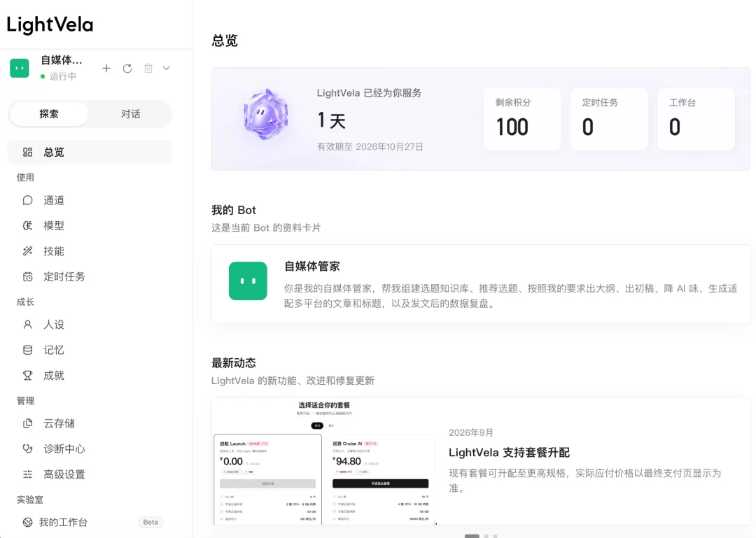Click the 自媒体管家 bot card avatar
Image resolution: width=756 pixels, height=538 pixels.
point(248,281)
